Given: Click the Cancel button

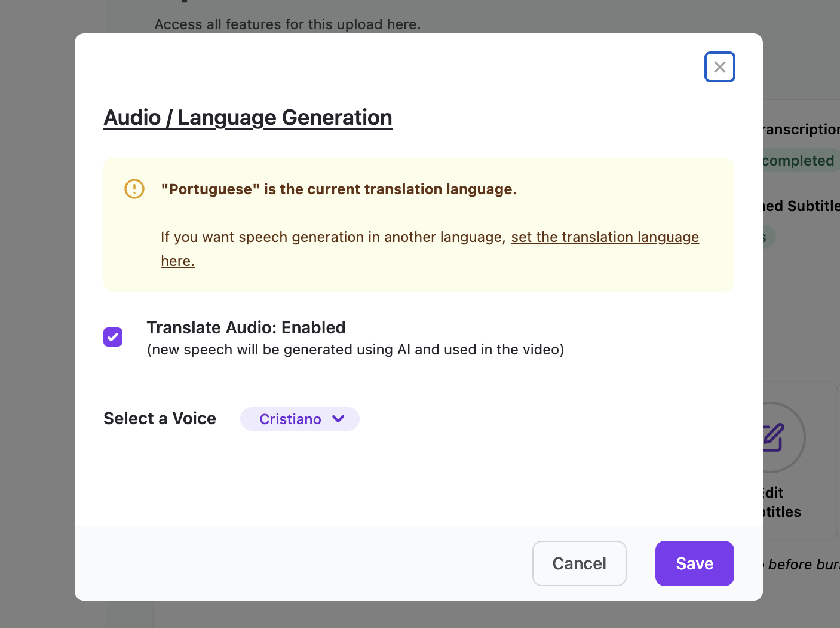Looking at the screenshot, I should pyautogui.click(x=579, y=563).
